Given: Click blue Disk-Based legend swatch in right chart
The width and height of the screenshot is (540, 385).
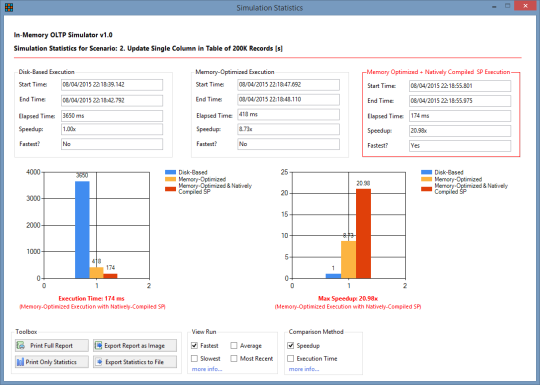Looking at the screenshot, I should click(x=426, y=172).
